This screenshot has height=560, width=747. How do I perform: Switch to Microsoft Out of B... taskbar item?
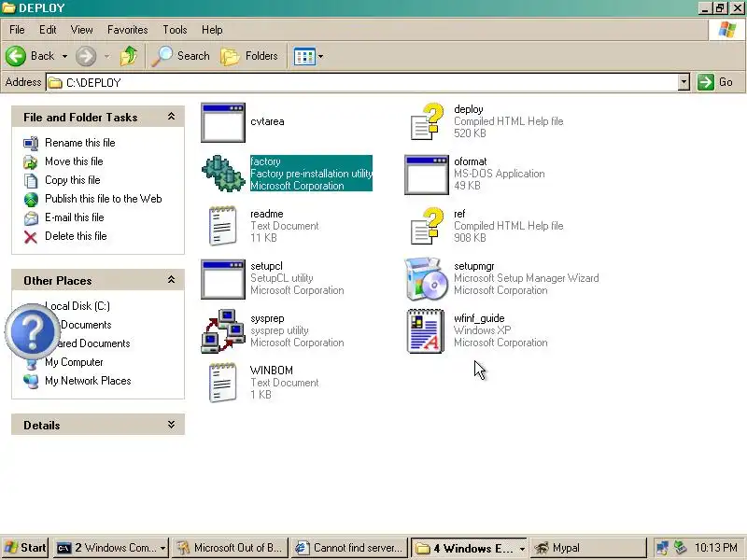pos(230,549)
